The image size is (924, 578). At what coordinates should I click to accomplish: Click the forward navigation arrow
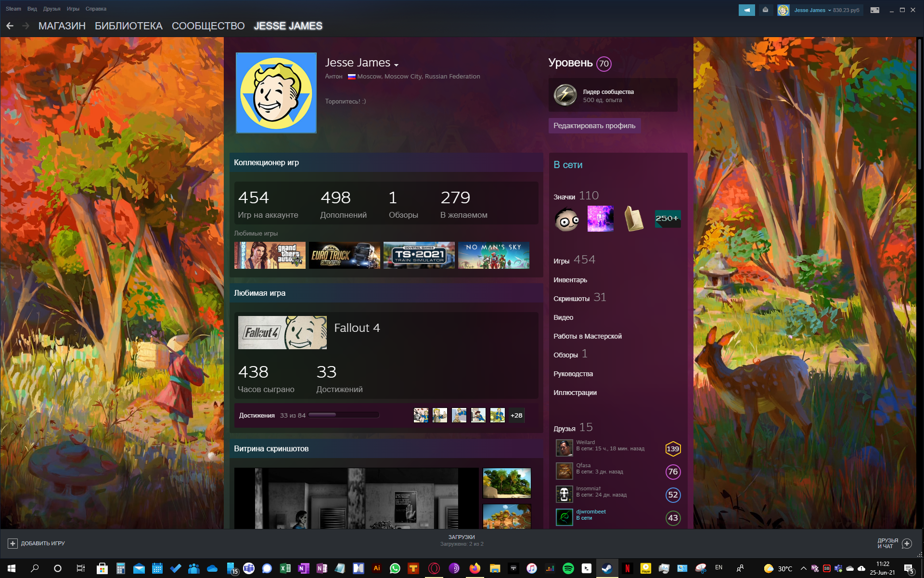coord(26,26)
